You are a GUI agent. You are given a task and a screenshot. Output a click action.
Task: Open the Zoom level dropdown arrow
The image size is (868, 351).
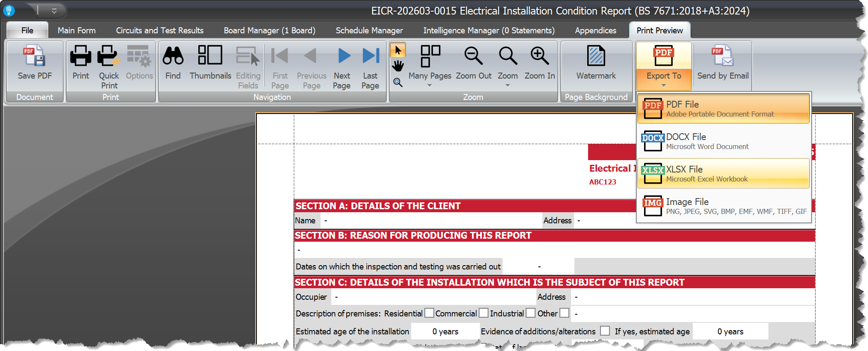coord(508,85)
